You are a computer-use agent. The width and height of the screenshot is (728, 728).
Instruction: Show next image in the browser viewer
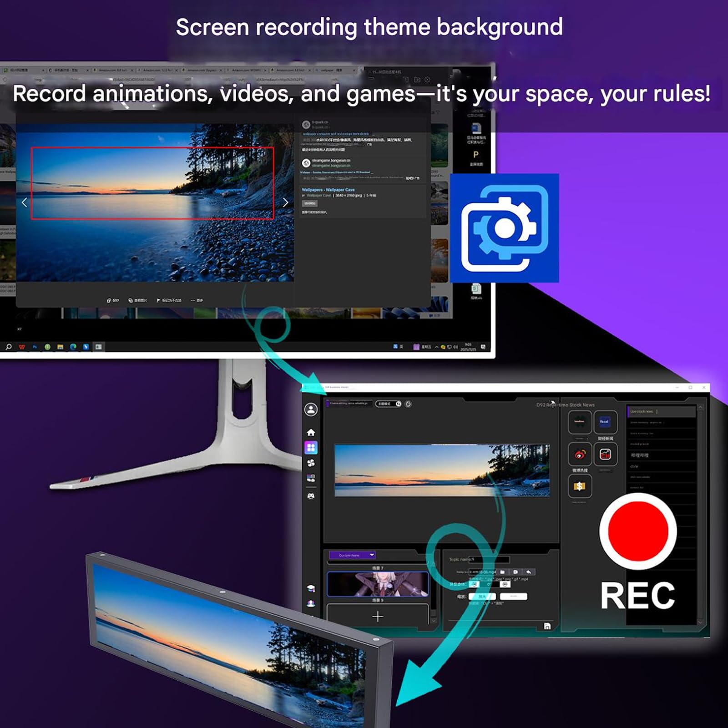(x=286, y=202)
